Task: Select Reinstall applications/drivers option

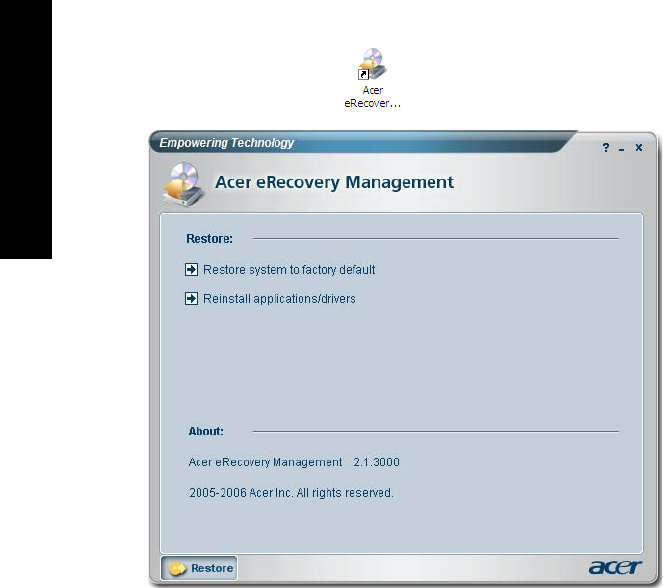Action: tap(279, 299)
